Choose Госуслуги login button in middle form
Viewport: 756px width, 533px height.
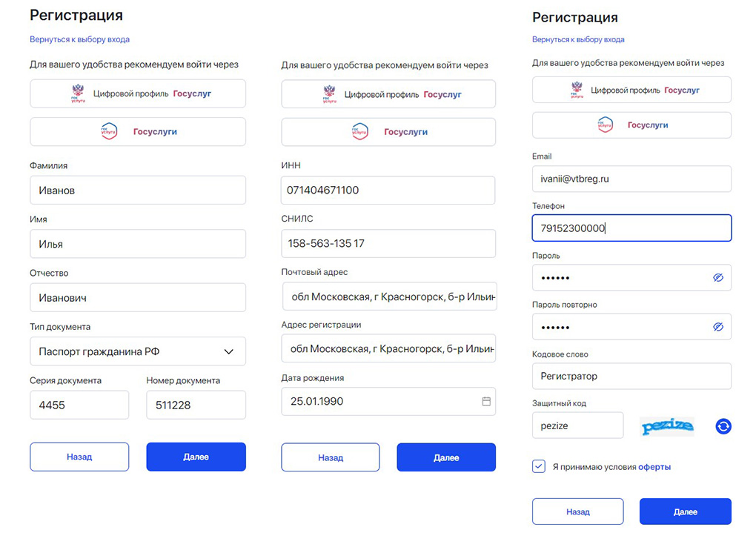388,132
